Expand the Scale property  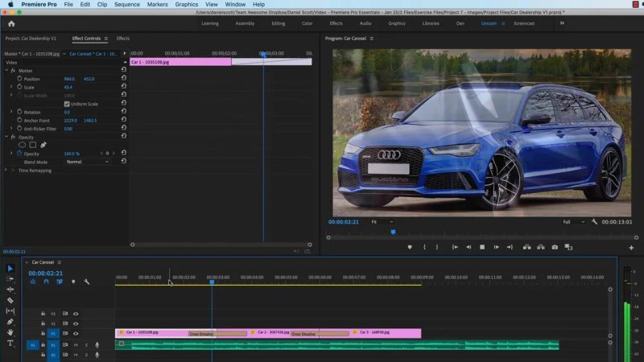[x=11, y=87]
